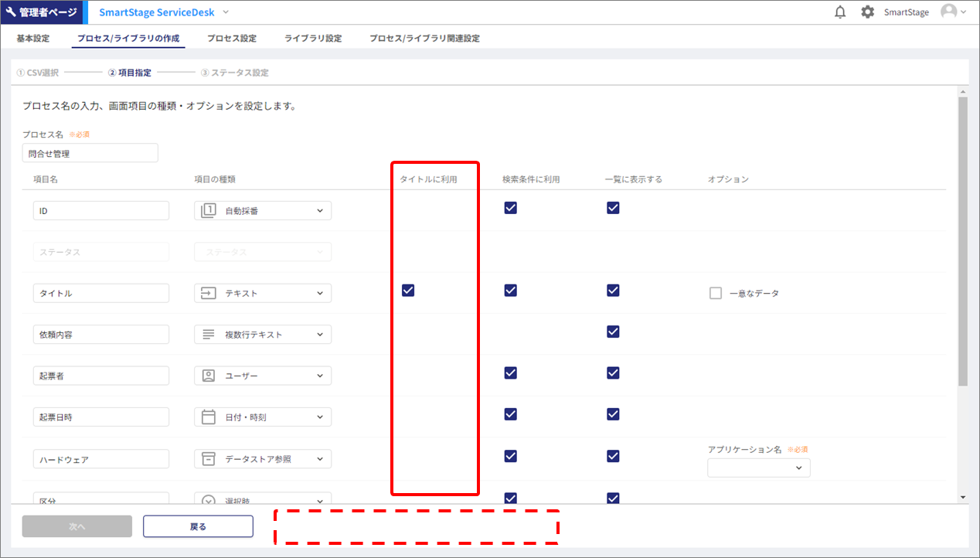Click the multi-line text icon for 依頼内容
980x558 pixels.
tap(208, 335)
